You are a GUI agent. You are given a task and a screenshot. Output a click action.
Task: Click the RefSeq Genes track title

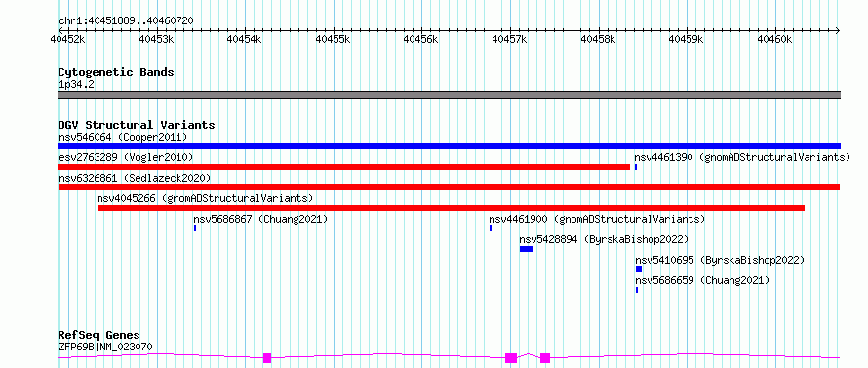(99, 336)
